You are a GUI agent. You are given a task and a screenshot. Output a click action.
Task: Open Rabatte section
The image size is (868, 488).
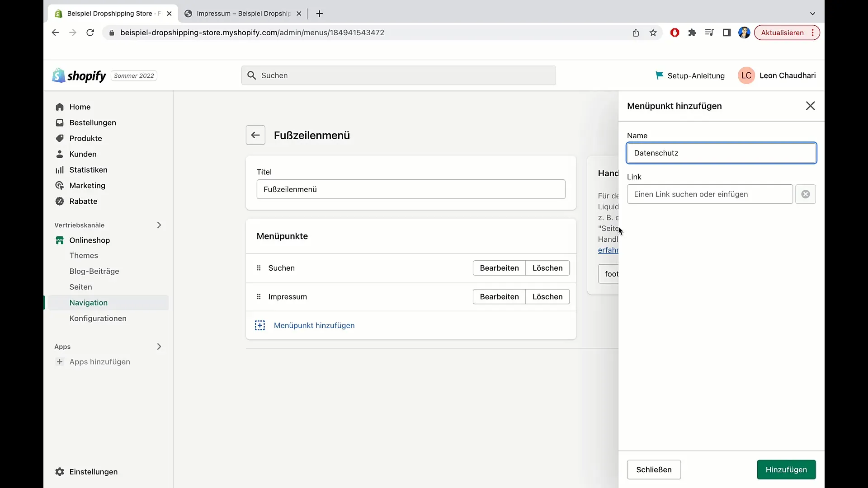click(83, 201)
